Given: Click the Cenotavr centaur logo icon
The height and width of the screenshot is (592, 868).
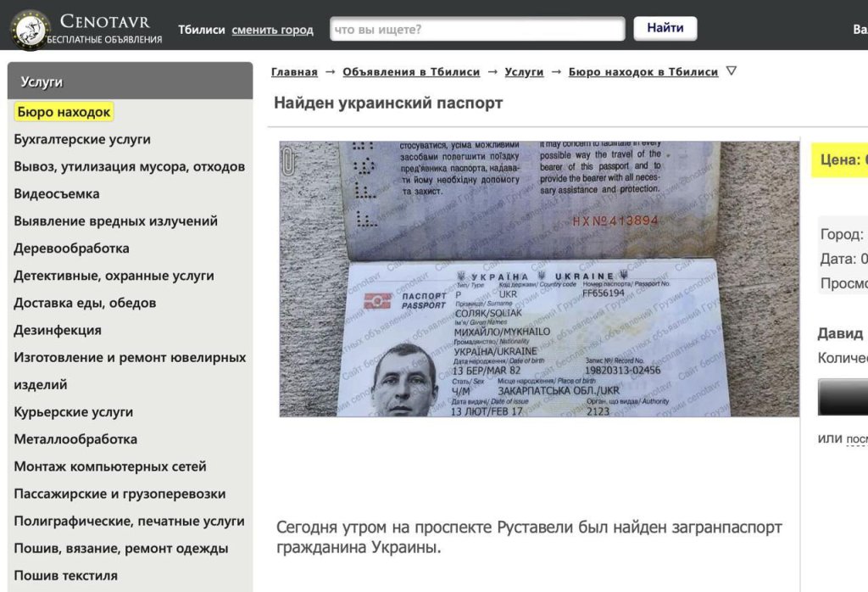Looking at the screenshot, I should [x=31, y=30].
